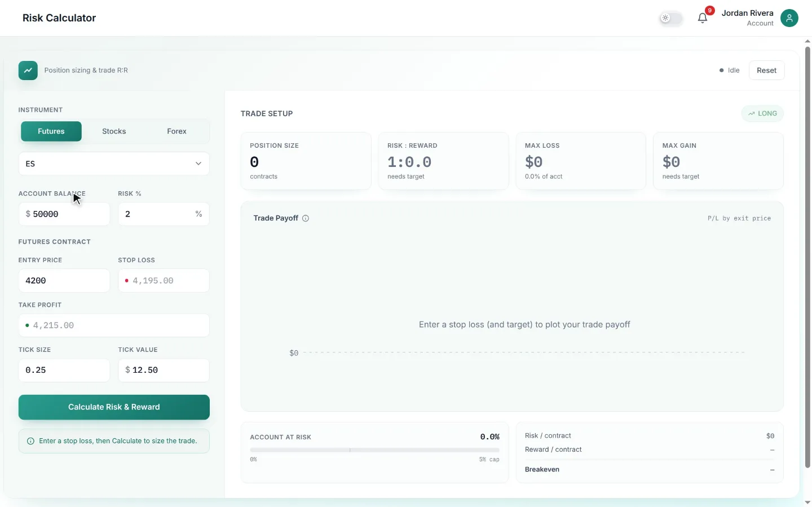Focus the Account Balance field

[x=64, y=214]
